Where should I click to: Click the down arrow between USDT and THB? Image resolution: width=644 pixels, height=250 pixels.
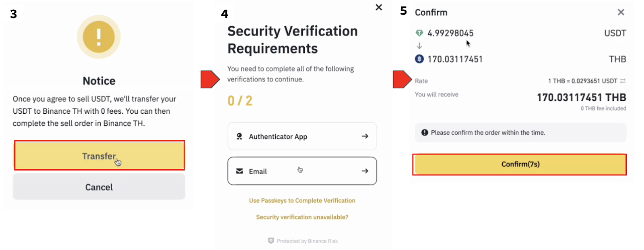(419, 46)
